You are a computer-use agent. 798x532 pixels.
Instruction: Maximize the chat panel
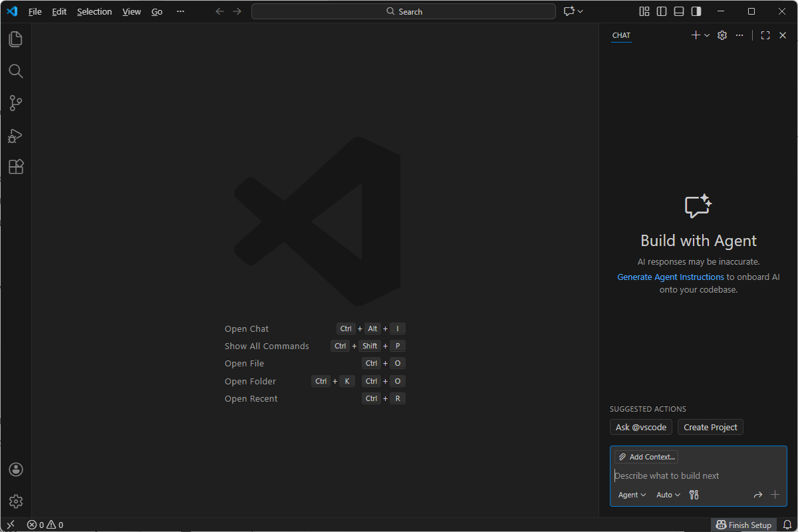(765, 35)
